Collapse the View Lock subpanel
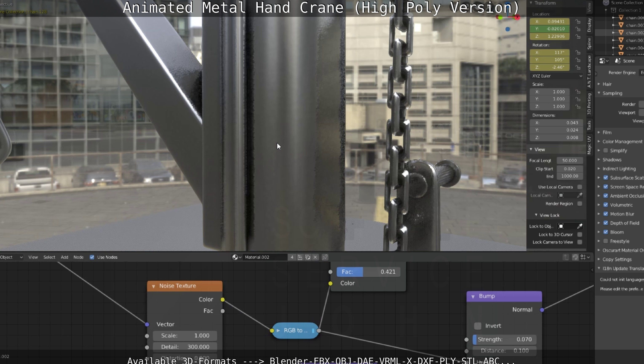644x364 pixels. (536, 215)
